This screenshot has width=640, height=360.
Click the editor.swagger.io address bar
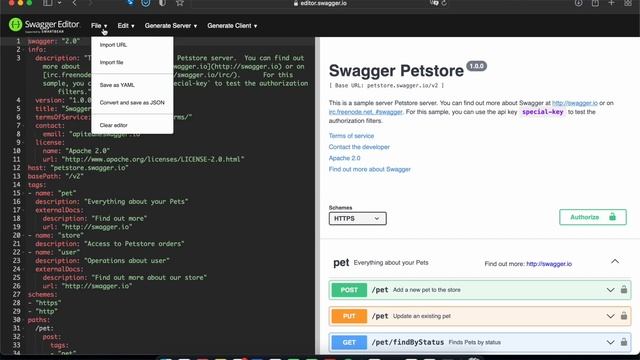point(320,3)
